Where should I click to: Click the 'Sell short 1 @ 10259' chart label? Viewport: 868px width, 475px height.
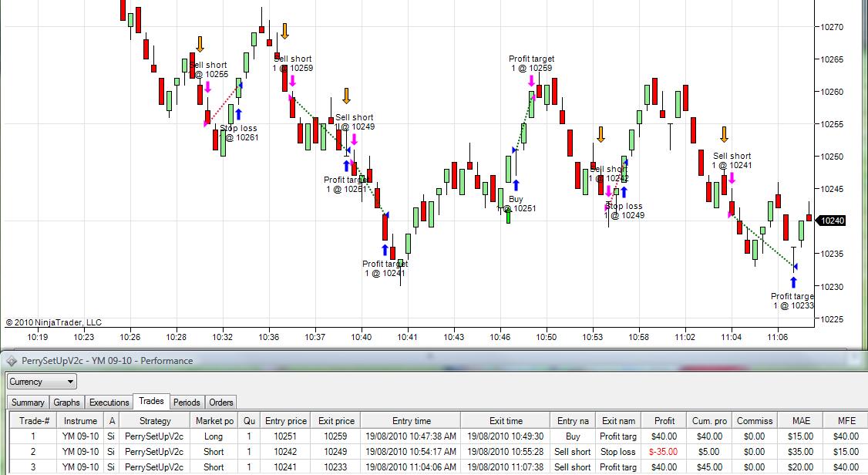(293, 63)
